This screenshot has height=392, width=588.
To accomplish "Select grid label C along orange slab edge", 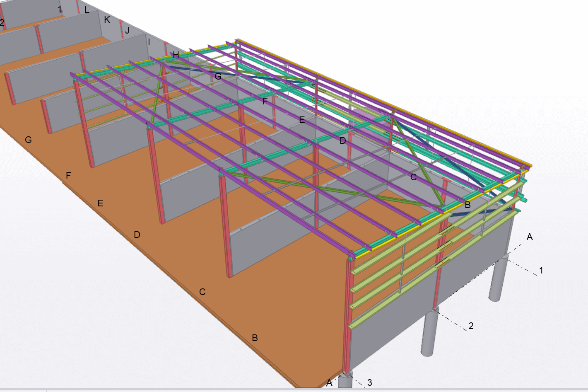I will (x=202, y=292).
